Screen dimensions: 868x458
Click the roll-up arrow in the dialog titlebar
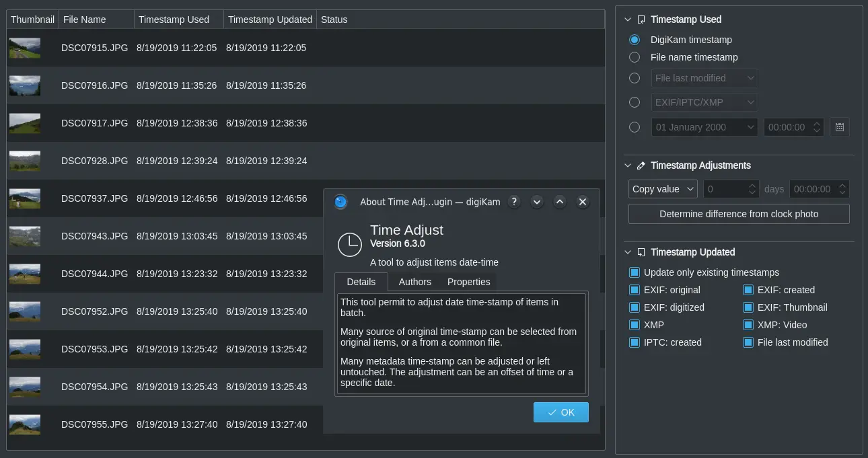coord(559,202)
